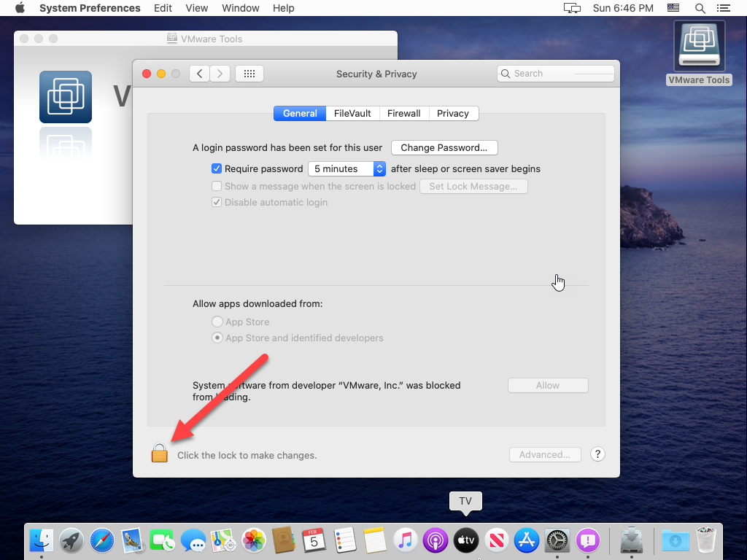The image size is (747, 560).
Task: Go forward using the right chevron button
Action: (220, 74)
